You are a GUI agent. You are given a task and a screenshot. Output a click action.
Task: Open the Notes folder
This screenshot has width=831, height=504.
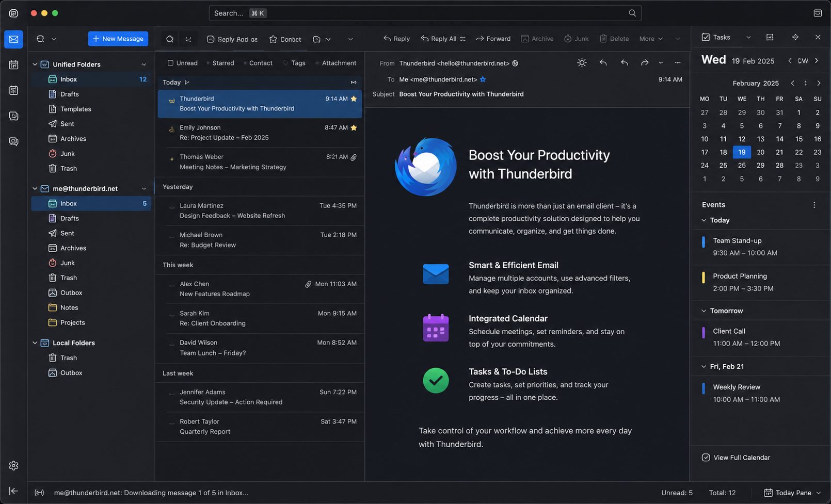pos(91,308)
